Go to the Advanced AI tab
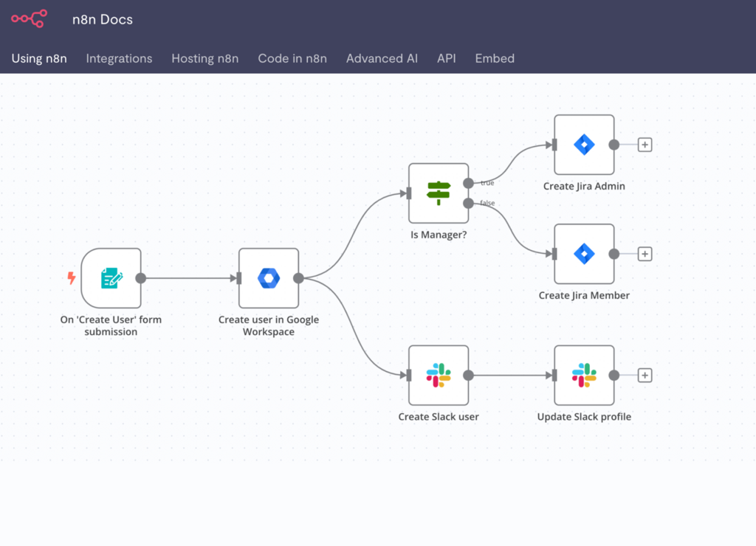The image size is (756, 546). click(382, 58)
